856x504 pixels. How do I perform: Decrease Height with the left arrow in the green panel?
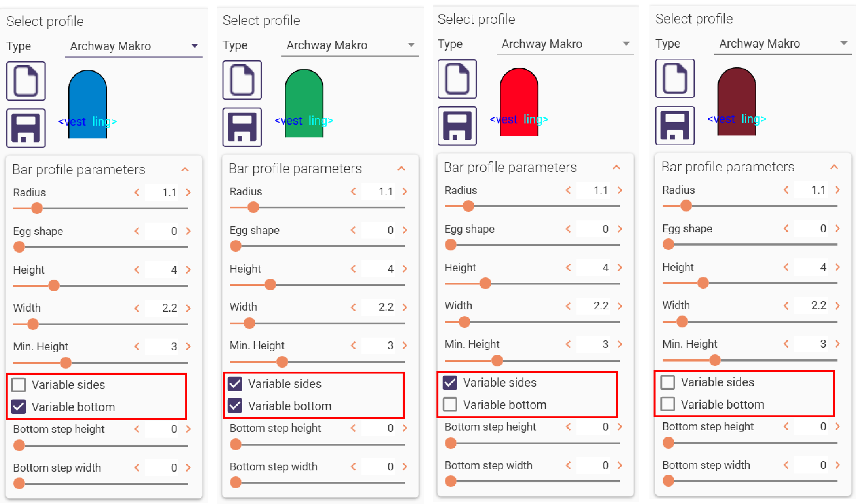(x=353, y=269)
